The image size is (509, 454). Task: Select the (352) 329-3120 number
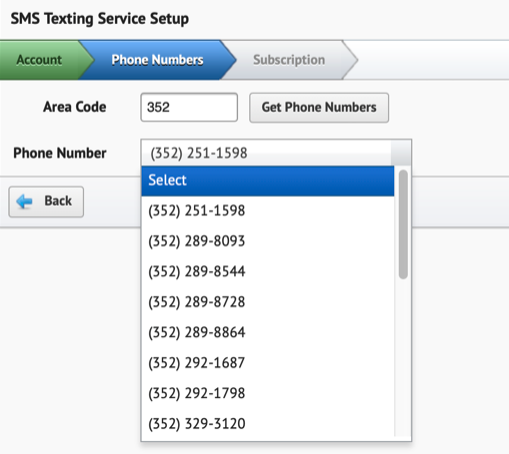(268, 424)
